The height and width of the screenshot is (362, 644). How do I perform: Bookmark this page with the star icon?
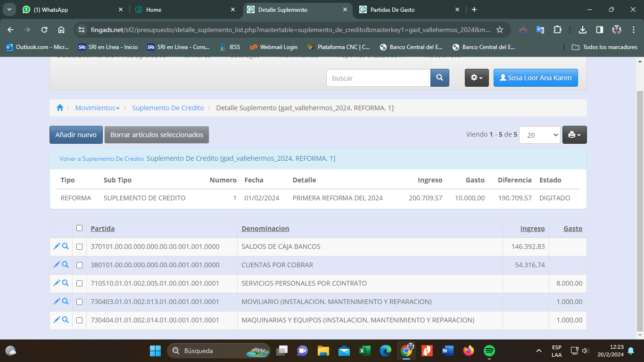pos(500,30)
